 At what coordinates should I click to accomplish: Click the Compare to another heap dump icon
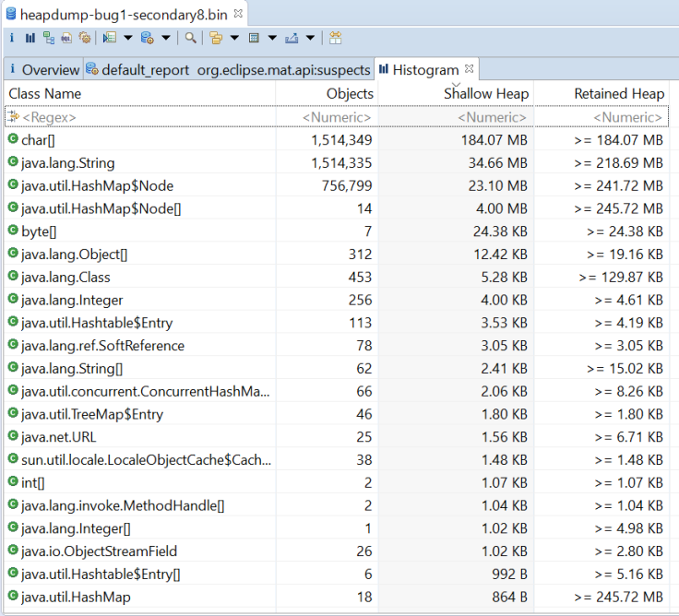pyautogui.click(x=335, y=38)
